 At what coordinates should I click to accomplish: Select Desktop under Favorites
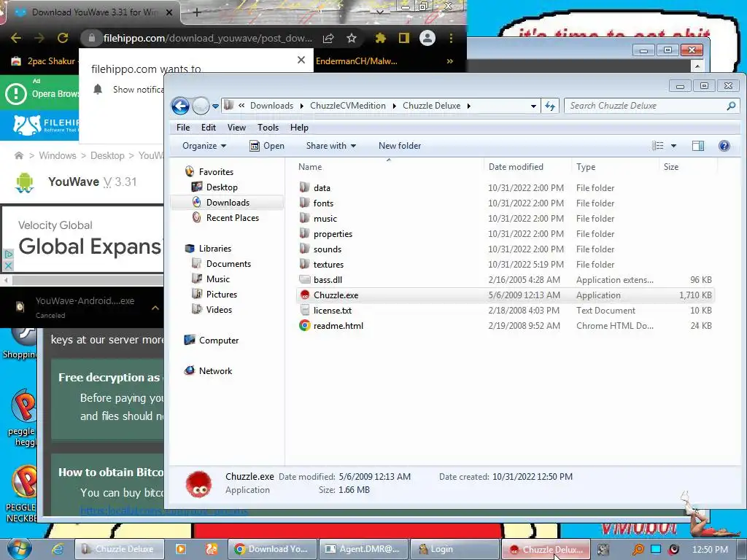click(222, 187)
